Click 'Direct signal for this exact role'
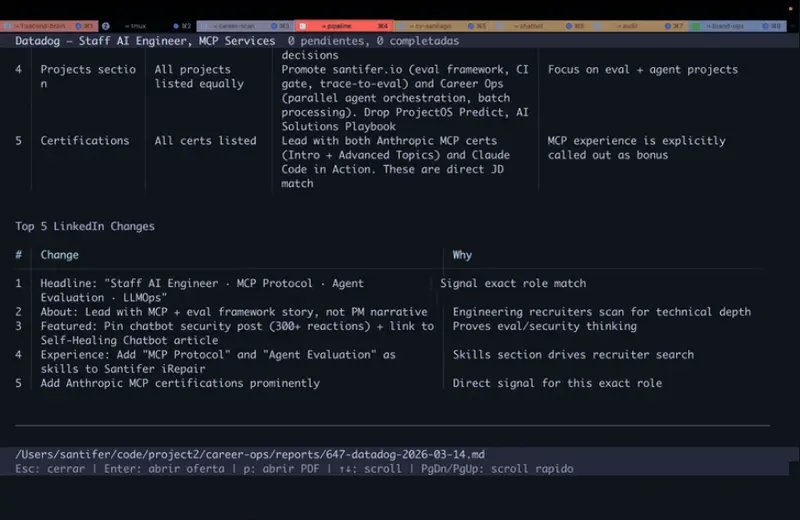800x520 pixels. pos(557,383)
